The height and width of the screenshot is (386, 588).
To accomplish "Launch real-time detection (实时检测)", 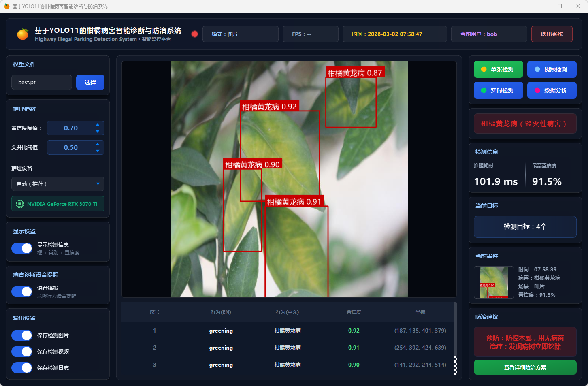I will (498, 90).
